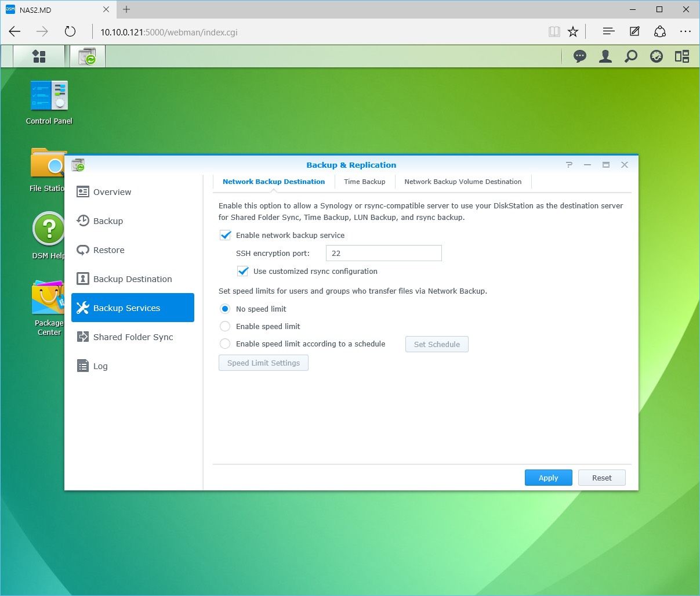Screen dimensions: 700x596
Task: Open DSM Help desktop icon
Action: 49,236
